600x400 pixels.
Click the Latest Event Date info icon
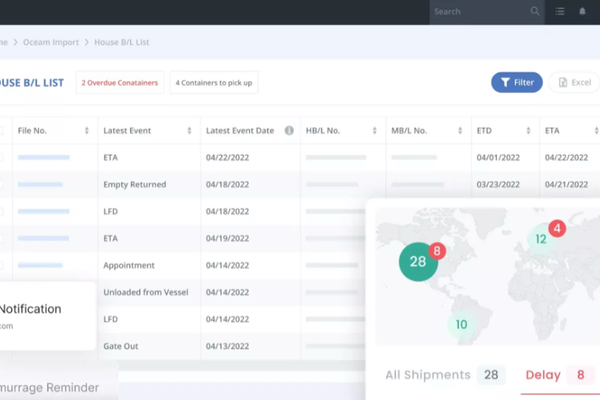click(x=289, y=131)
